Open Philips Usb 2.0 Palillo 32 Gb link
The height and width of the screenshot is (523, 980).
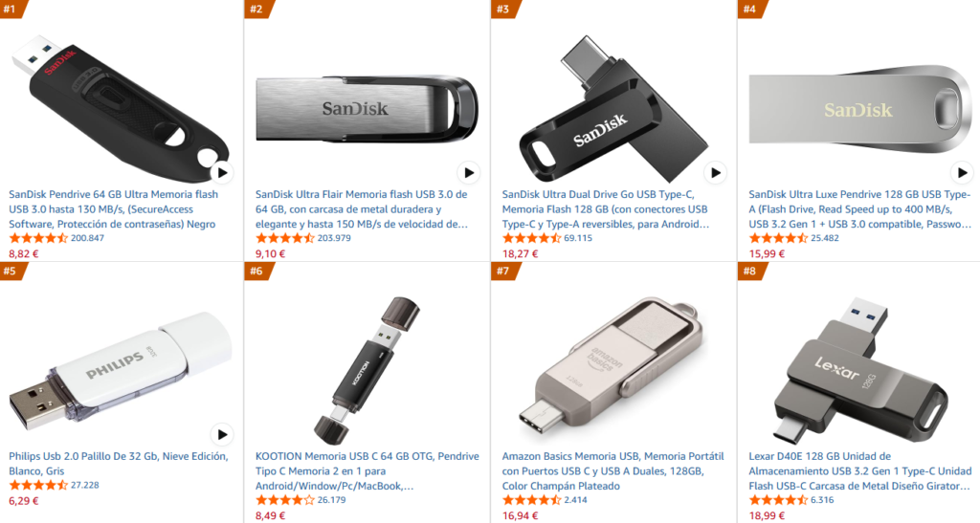click(x=119, y=464)
